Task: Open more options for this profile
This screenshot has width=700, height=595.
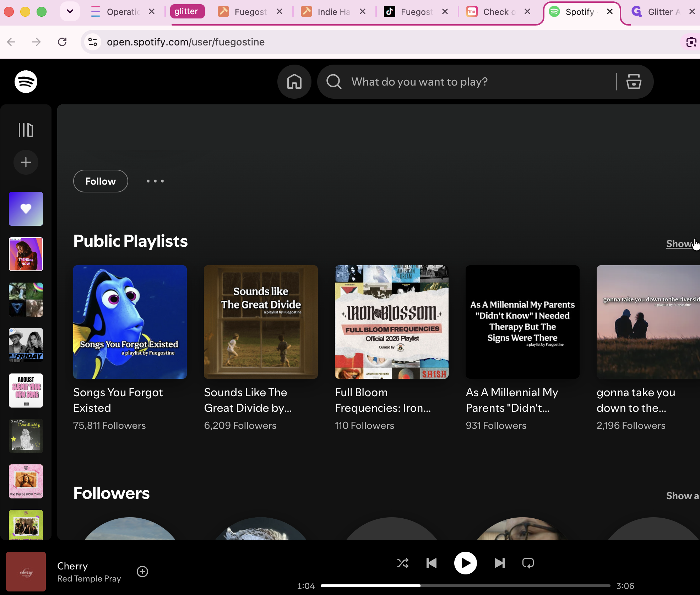Action: (x=155, y=181)
